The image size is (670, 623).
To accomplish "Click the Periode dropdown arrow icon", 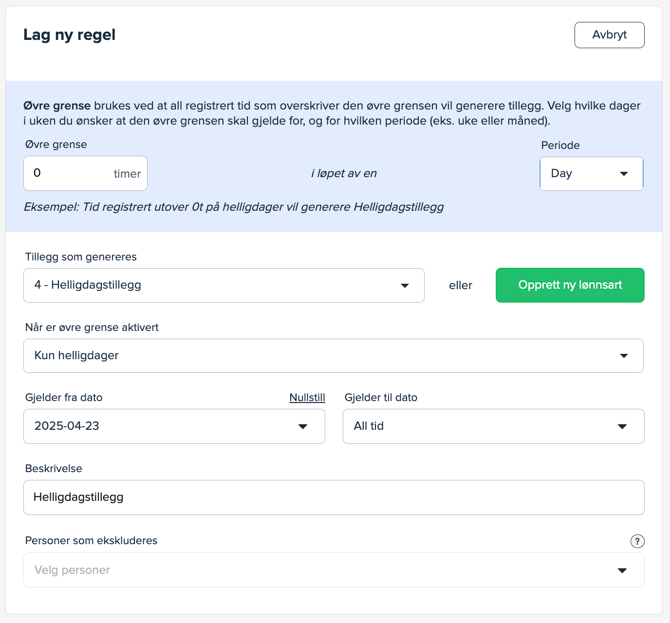I will [624, 174].
